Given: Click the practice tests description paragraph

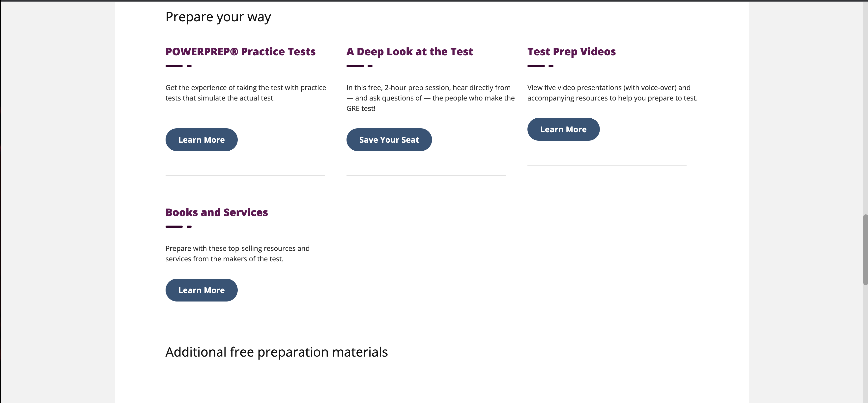Looking at the screenshot, I should click(245, 93).
